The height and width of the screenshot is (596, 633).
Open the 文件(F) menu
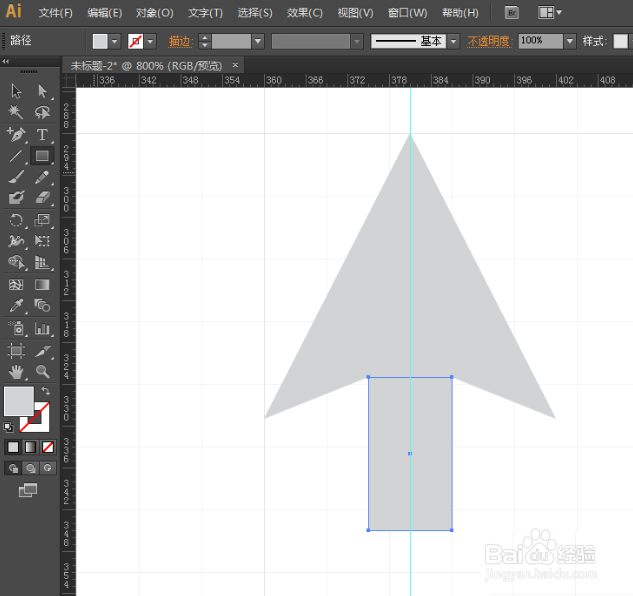tap(56, 13)
